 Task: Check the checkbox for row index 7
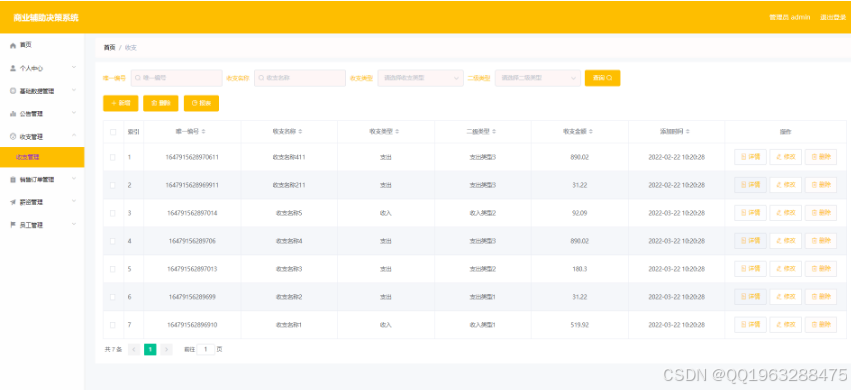113,325
